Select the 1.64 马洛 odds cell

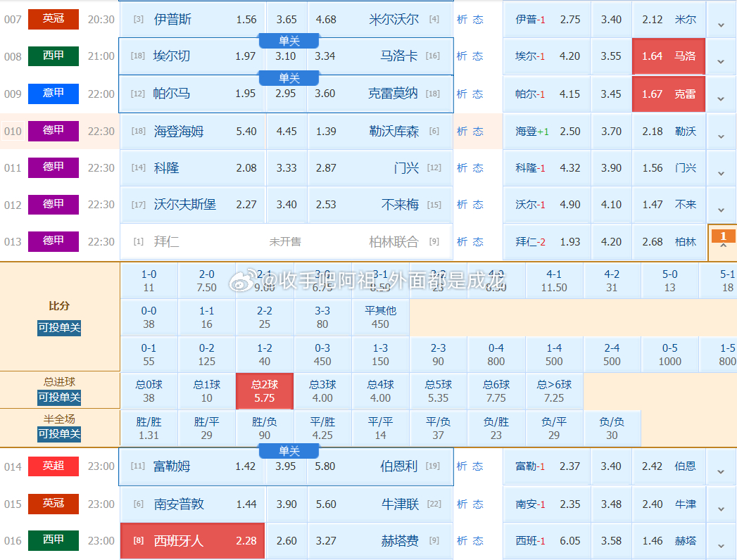point(668,56)
